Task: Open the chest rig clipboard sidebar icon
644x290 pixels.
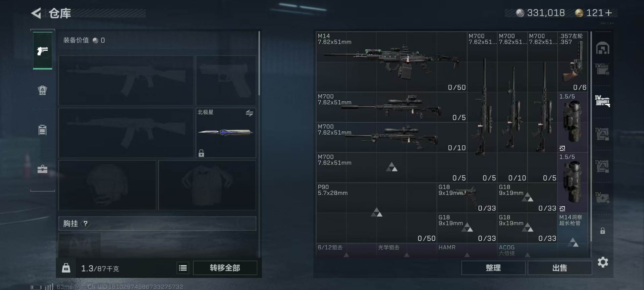Action: tap(42, 130)
